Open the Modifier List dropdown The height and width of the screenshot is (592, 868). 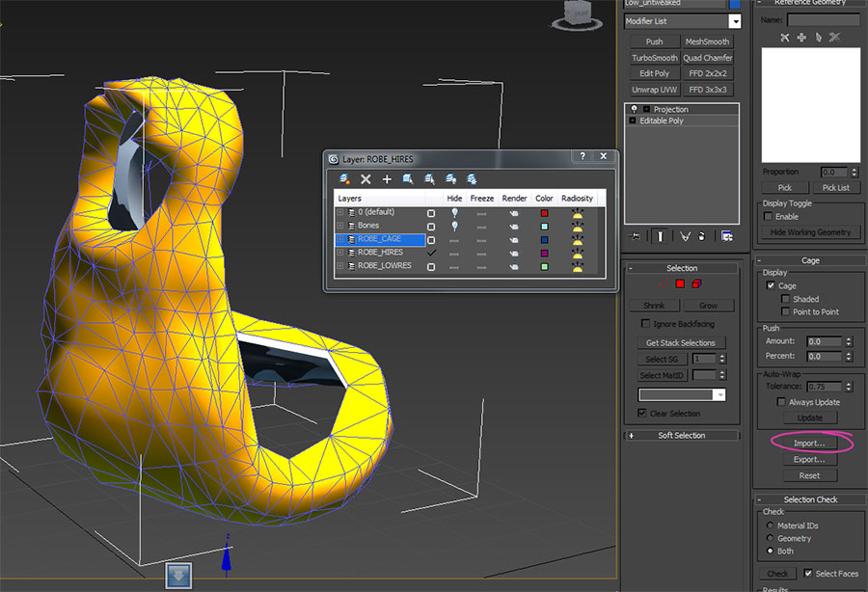point(735,21)
